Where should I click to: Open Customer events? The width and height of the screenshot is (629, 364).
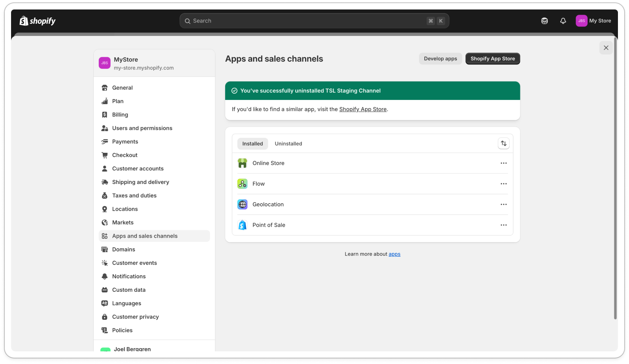point(154,263)
